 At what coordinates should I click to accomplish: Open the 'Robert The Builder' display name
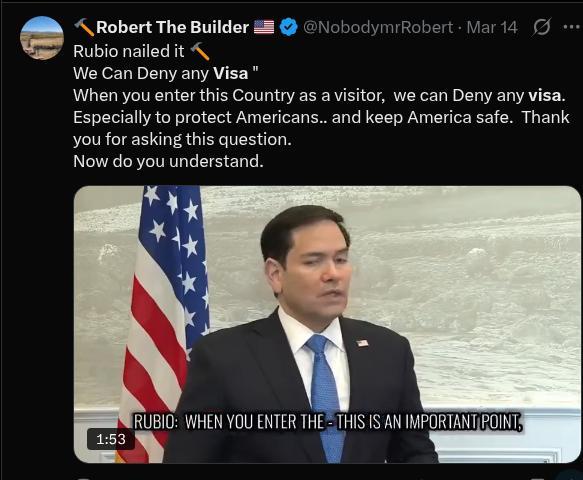click(x=172, y=27)
